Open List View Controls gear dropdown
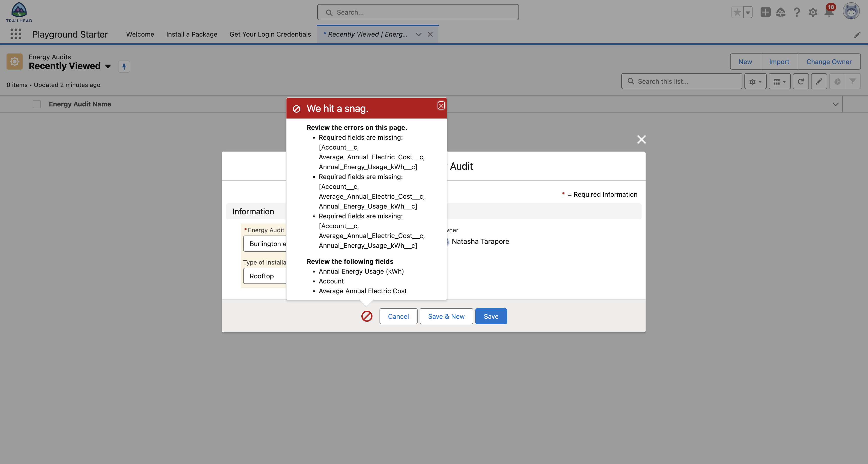 755,81
